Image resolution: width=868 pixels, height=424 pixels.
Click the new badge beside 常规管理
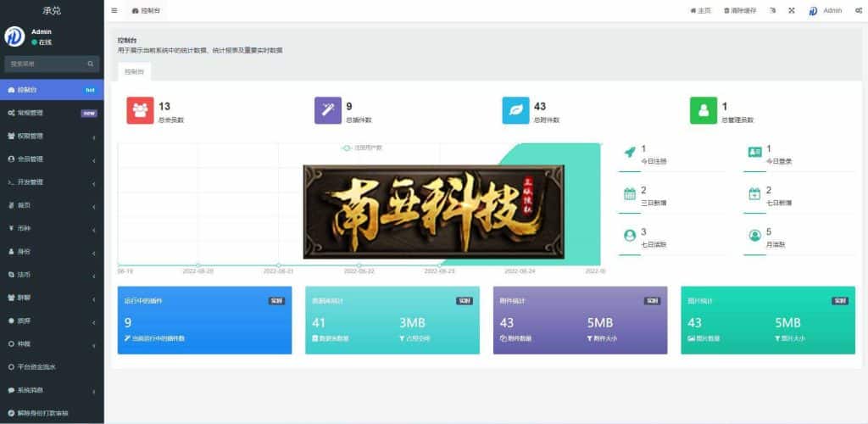coord(89,114)
